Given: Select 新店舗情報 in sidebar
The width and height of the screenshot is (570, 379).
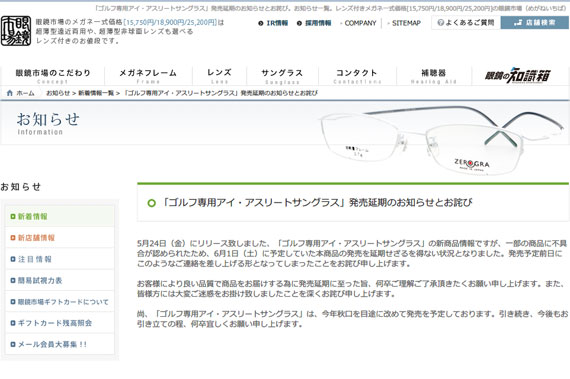Looking at the screenshot, I should click(x=60, y=238).
